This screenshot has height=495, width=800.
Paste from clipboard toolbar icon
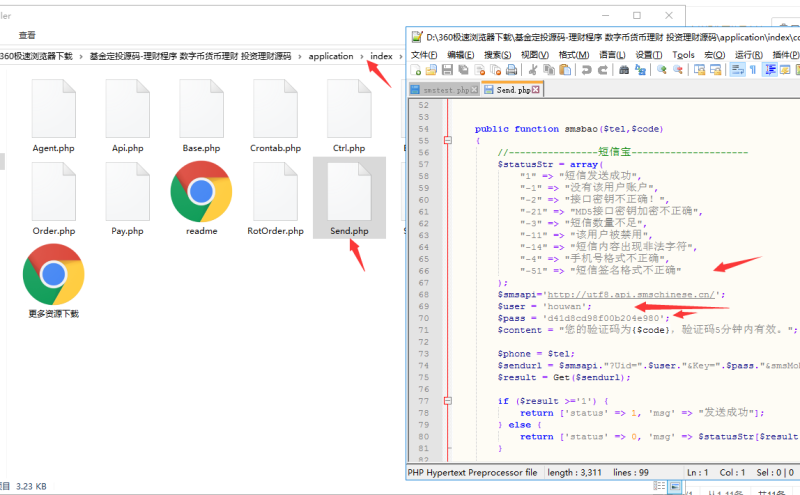pos(565,70)
